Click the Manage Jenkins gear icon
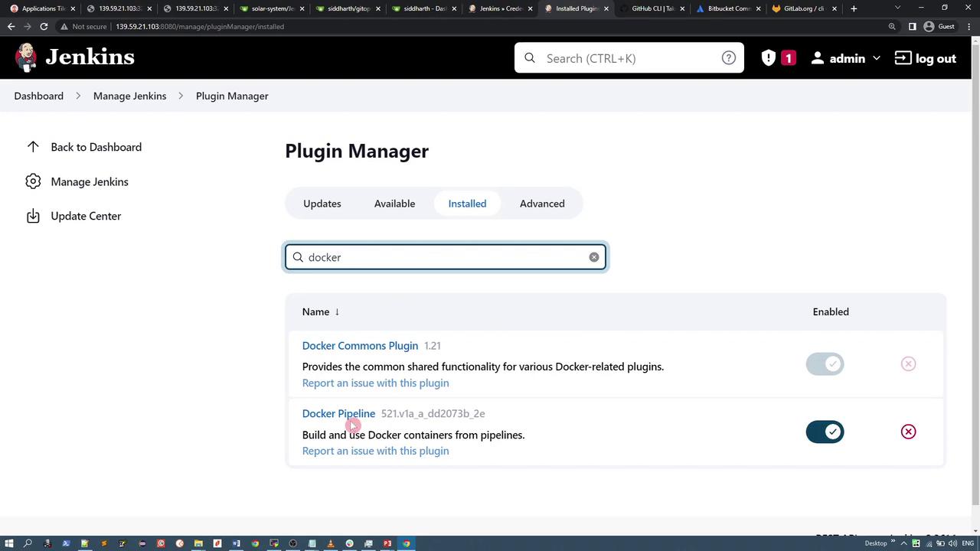 33,181
